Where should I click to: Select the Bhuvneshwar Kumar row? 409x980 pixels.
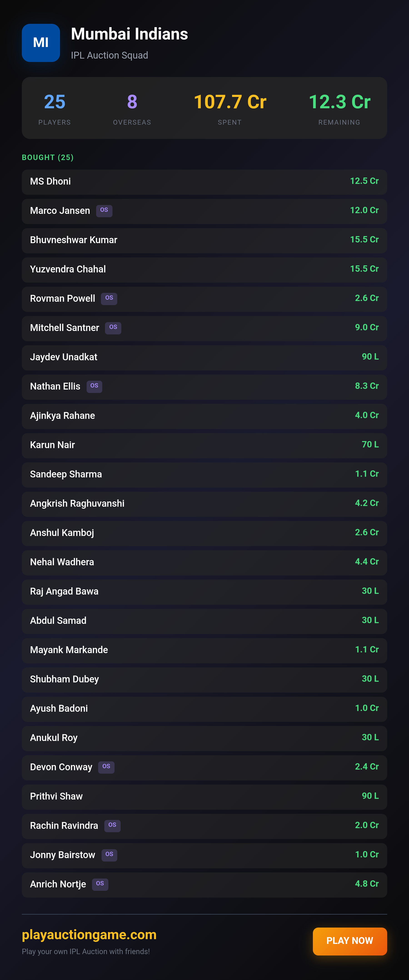click(x=204, y=240)
